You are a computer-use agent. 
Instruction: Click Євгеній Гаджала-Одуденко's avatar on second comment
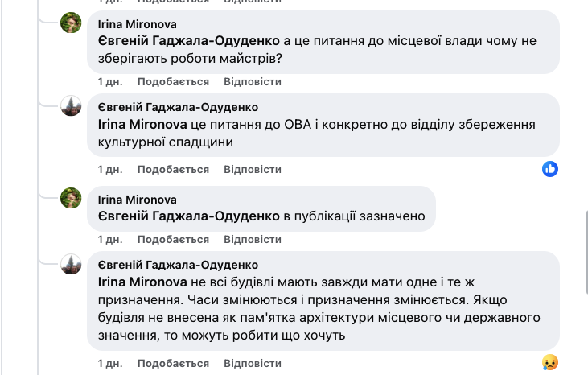[72, 106]
